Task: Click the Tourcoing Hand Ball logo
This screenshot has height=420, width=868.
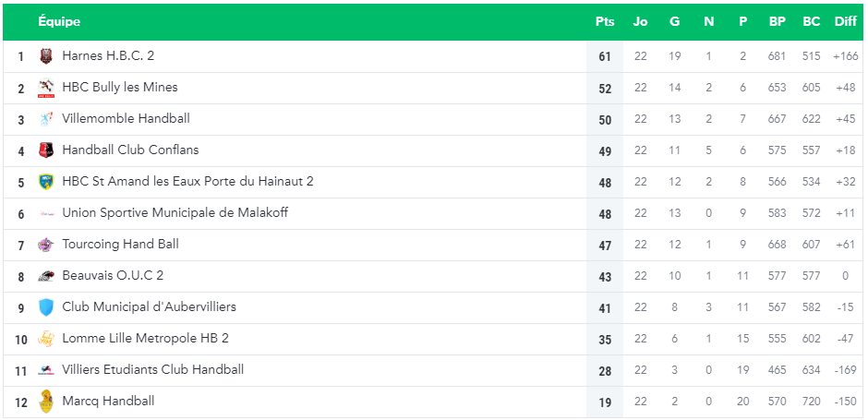Action: click(46, 245)
